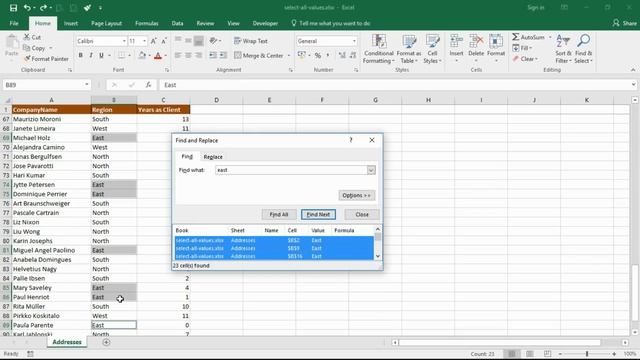Apply percent style

tap(318, 55)
